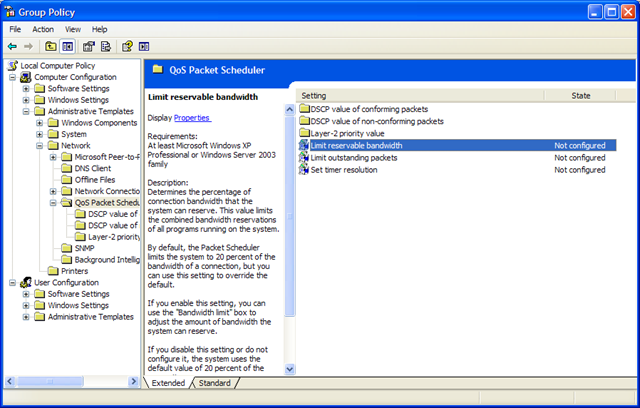This screenshot has width=640, height=408.
Task: Expand Network Connections node
Action: click(x=53, y=191)
